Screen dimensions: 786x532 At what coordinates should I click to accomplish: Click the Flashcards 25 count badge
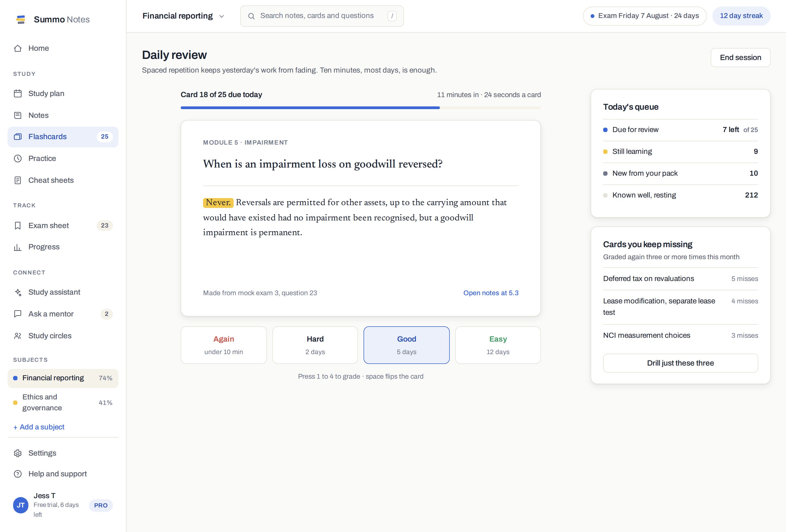(105, 137)
